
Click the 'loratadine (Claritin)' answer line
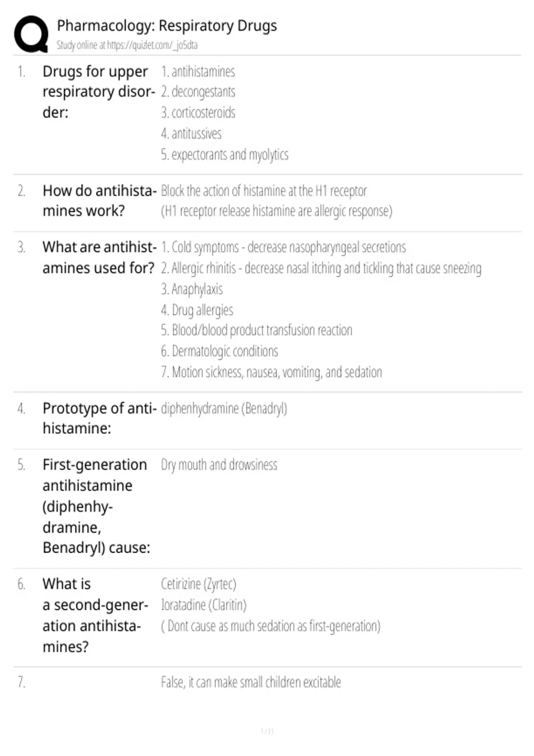[204, 605]
